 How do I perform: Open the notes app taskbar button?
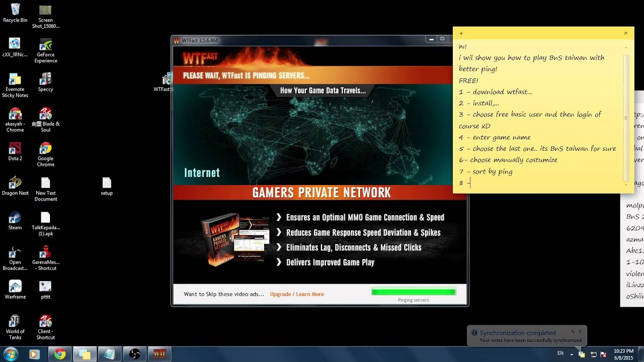(110, 354)
